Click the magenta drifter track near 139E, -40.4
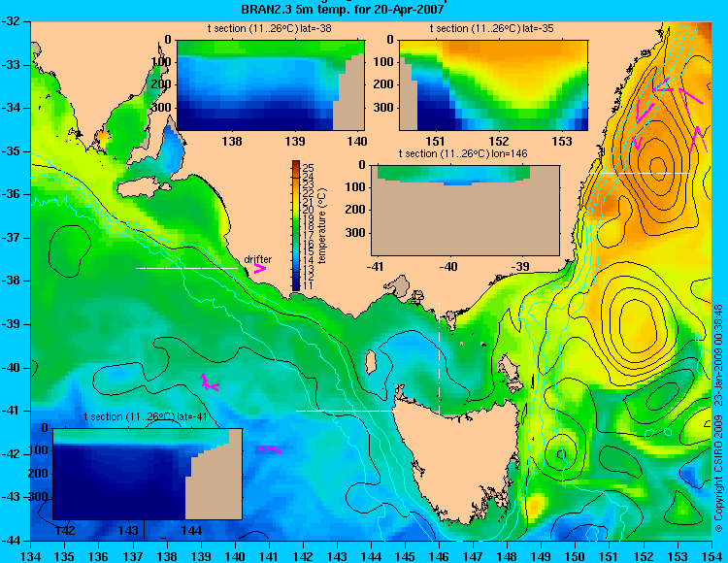Viewport: 728px width, 563px height. click(209, 382)
